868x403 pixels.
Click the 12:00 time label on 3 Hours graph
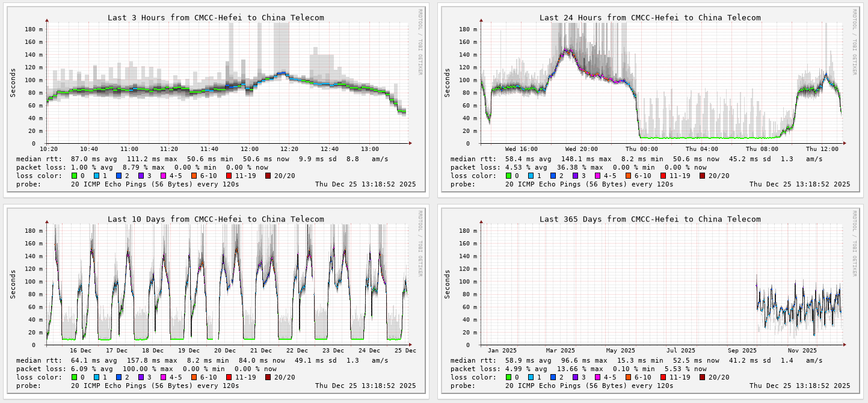[x=250, y=149]
